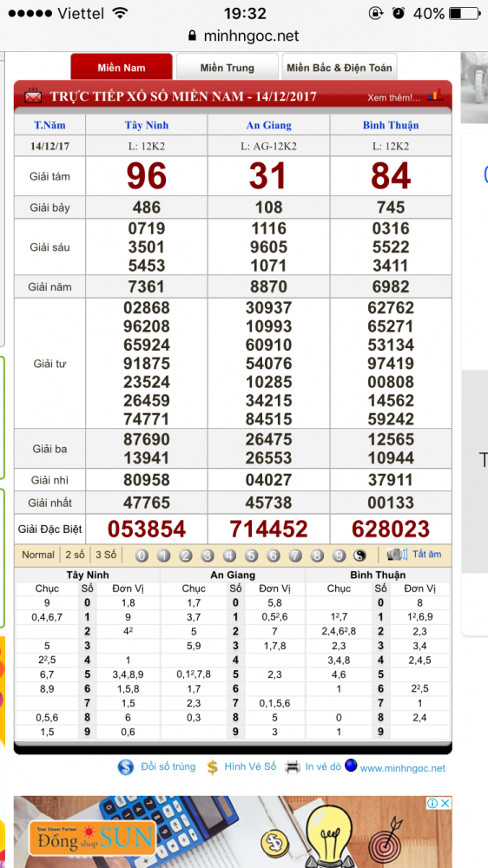Toggle Tắt âm mute sound
The image size is (488, 868).
click(427, 554)
